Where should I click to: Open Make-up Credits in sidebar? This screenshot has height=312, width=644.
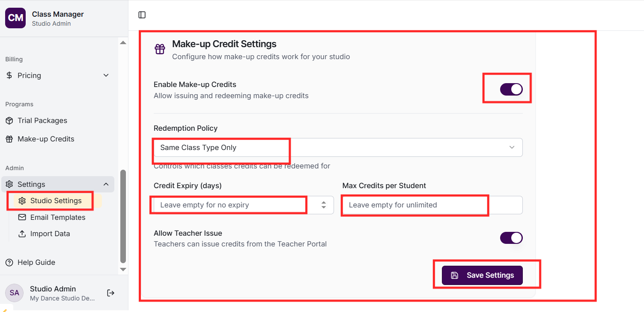tap(46, 139)
